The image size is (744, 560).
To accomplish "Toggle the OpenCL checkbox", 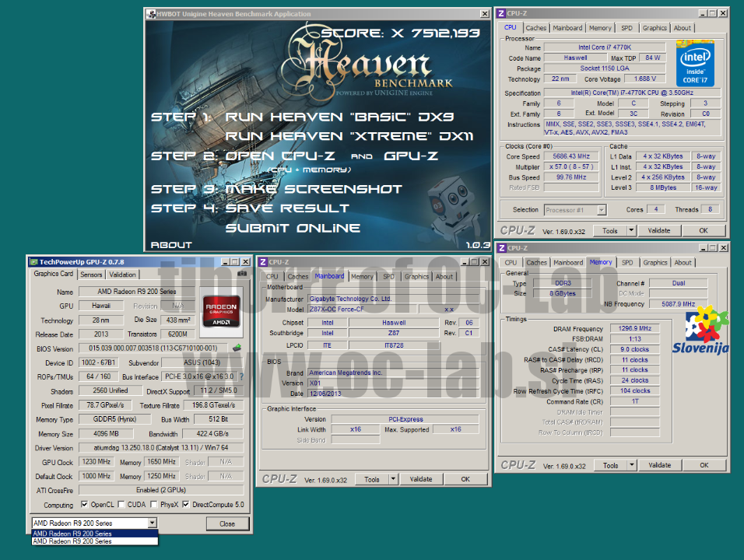I will pos(85,505).
